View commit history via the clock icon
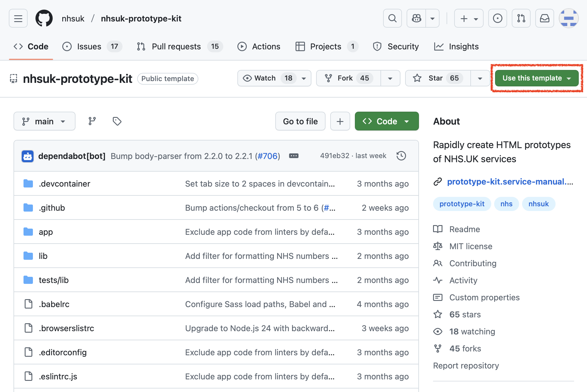This screenshot has height=392, width=587. (401, 156)
